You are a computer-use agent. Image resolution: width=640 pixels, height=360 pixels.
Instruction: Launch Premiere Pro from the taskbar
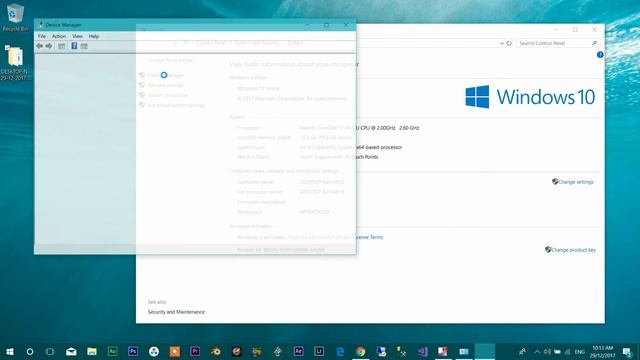(x=195, y=351)
